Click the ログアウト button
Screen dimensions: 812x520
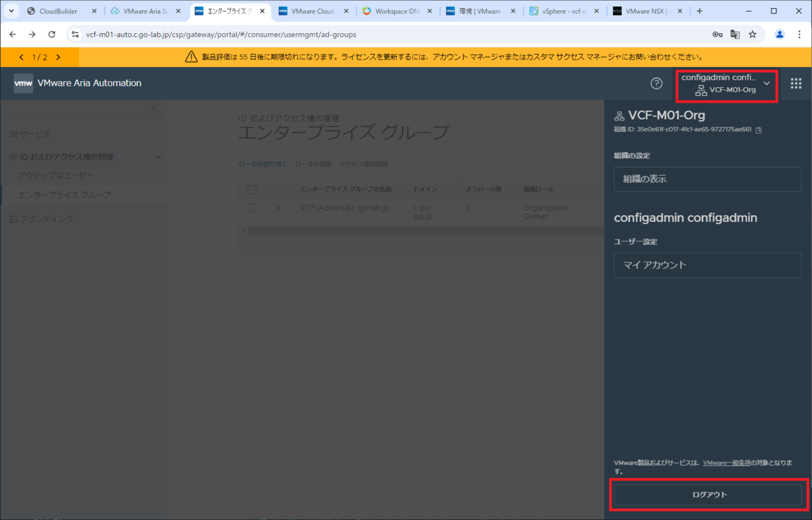[709, 494]
